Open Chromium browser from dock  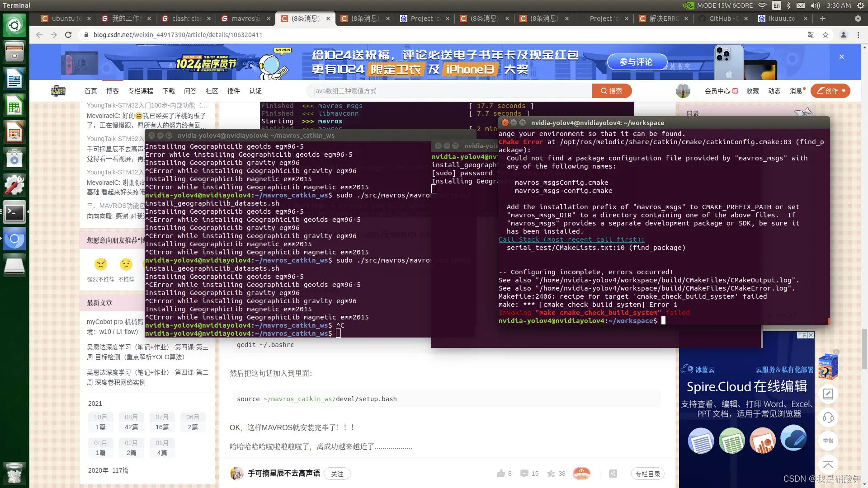14,239
